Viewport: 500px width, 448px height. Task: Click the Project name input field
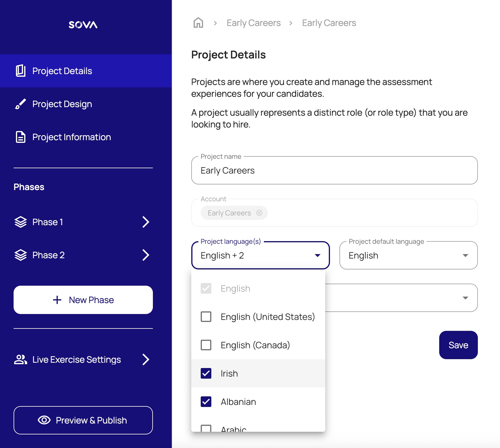tap(334, 171)
